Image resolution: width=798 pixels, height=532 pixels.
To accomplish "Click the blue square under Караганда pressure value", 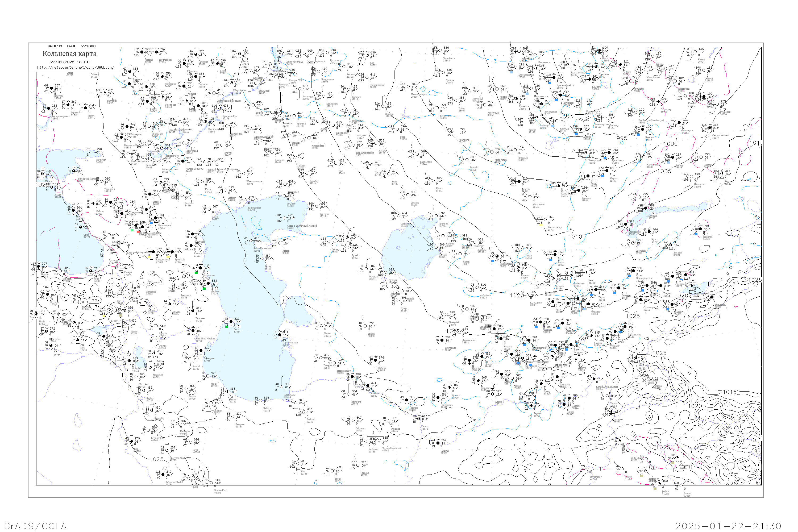I will tap(605, 158).
